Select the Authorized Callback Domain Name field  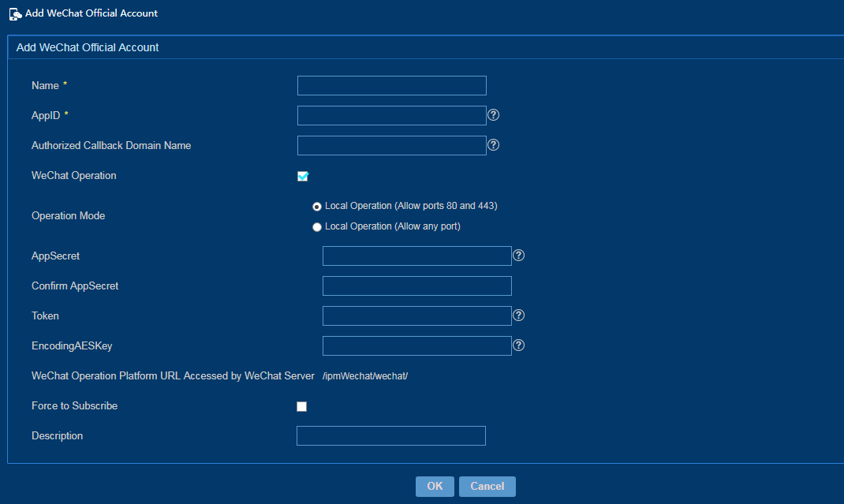pyautogui.click(x=392, y=145)
